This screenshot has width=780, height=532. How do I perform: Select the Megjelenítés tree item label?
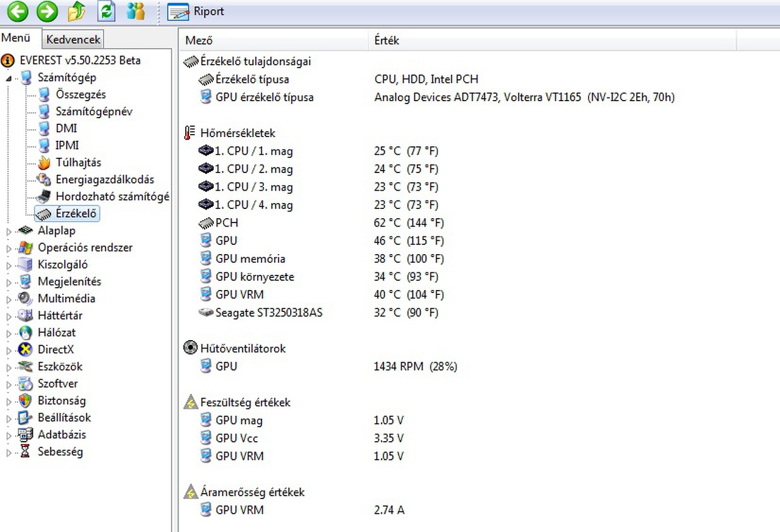coord(69,282)
